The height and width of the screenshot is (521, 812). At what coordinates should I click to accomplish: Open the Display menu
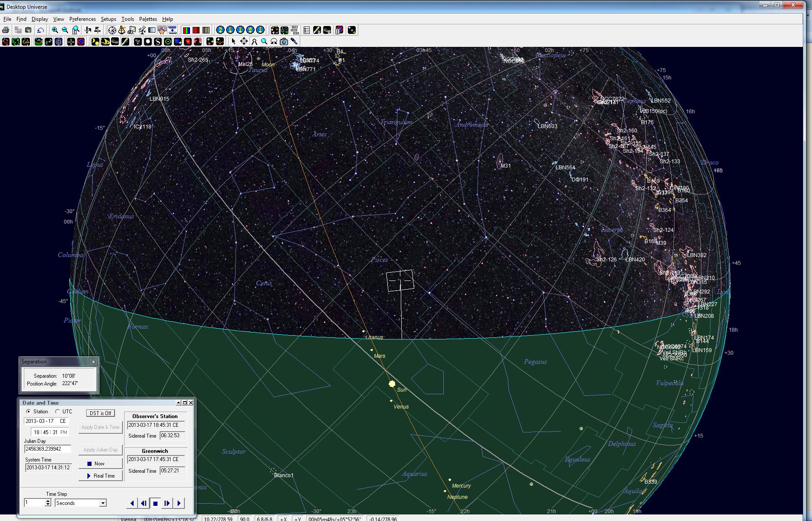[x=40, y=19]
